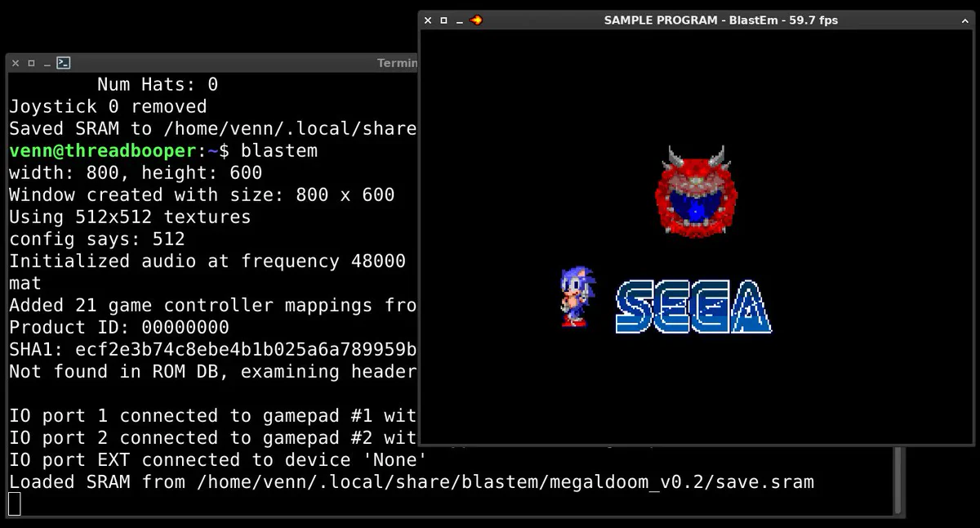Click the 'Joystick 0 removed' line

[x=108, y=107]
